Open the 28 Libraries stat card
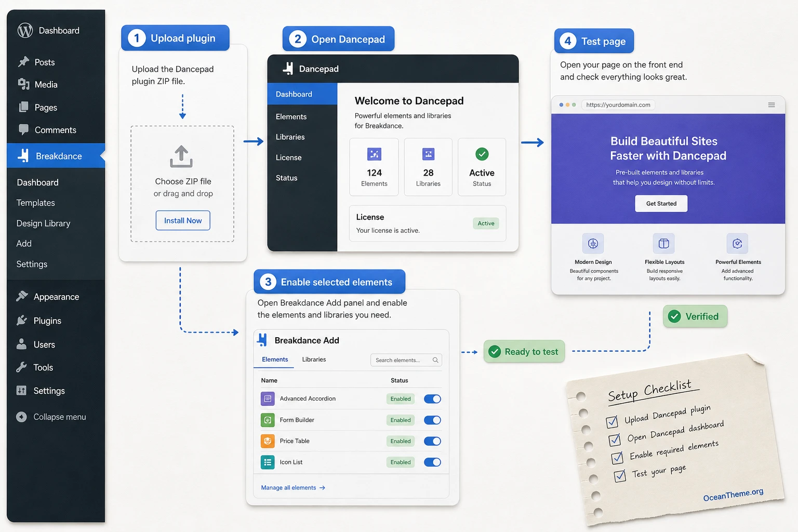The image size is (798, 532). [428, 167]
